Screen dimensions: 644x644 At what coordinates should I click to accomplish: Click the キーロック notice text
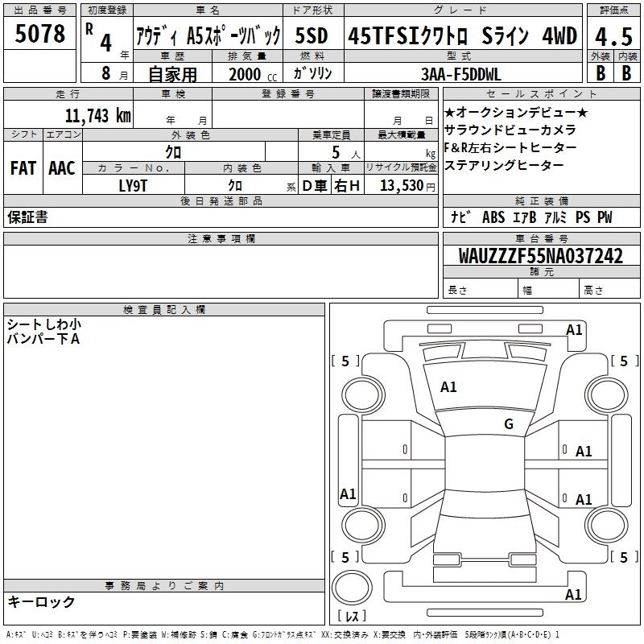[41, 601]
